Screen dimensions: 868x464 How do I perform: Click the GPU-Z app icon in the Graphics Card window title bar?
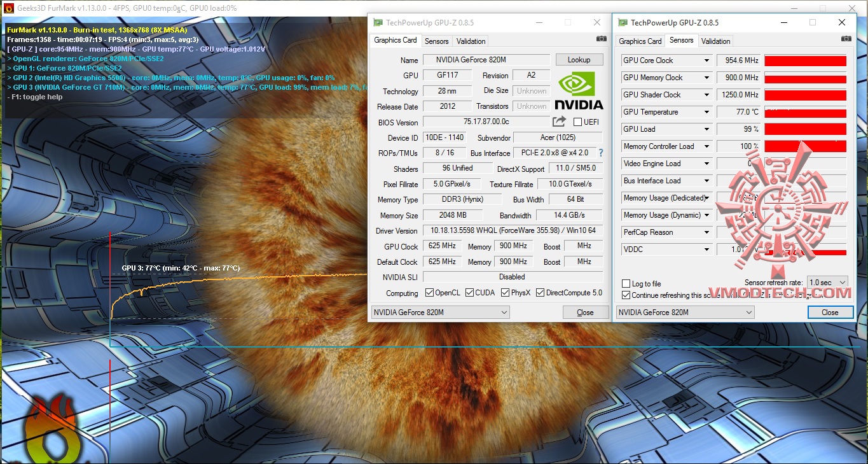pyautogui.click(x=378, y=23)
